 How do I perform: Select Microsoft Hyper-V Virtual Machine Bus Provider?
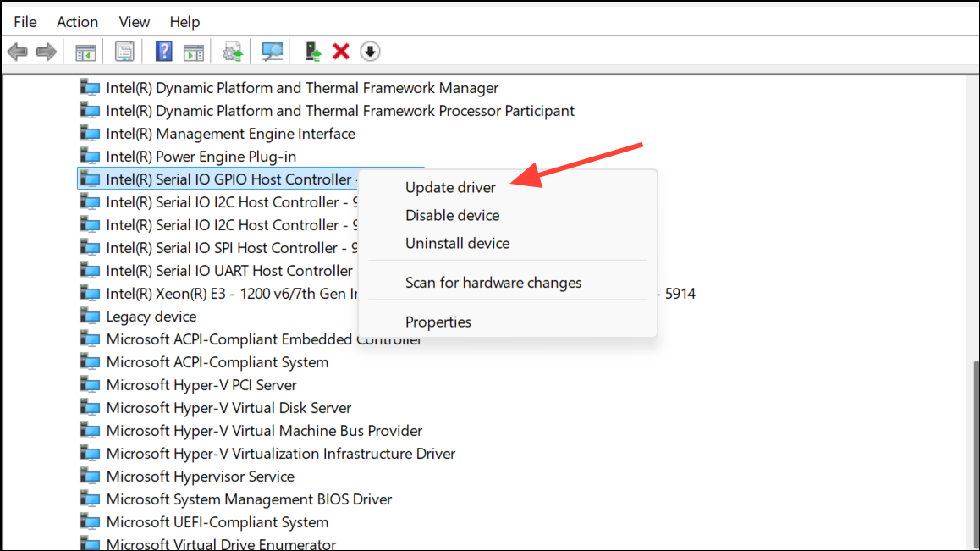pos(264,431)
